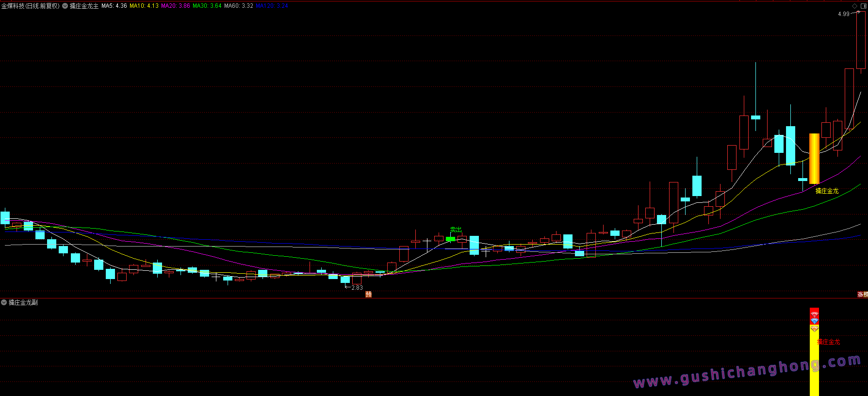Click the green 卖出 sell signal candle
Screen dimensions: 868x396
(450, 239)
